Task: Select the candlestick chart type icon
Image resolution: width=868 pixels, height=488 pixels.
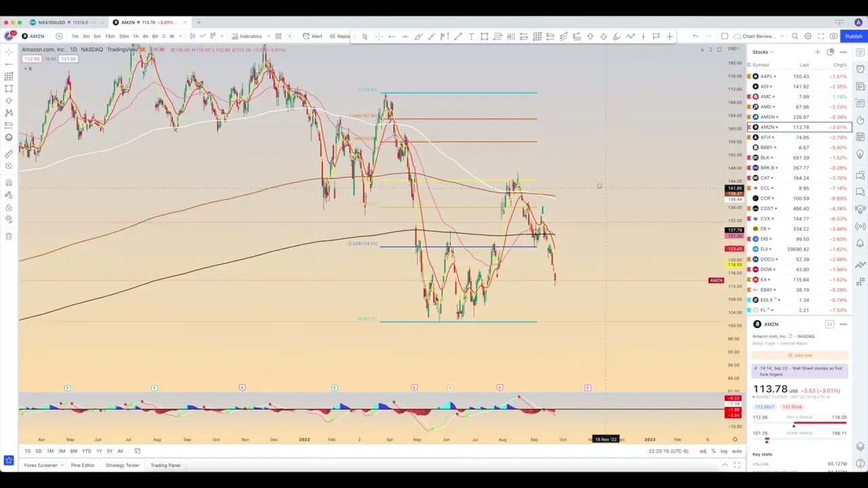Action: (193, 36)
